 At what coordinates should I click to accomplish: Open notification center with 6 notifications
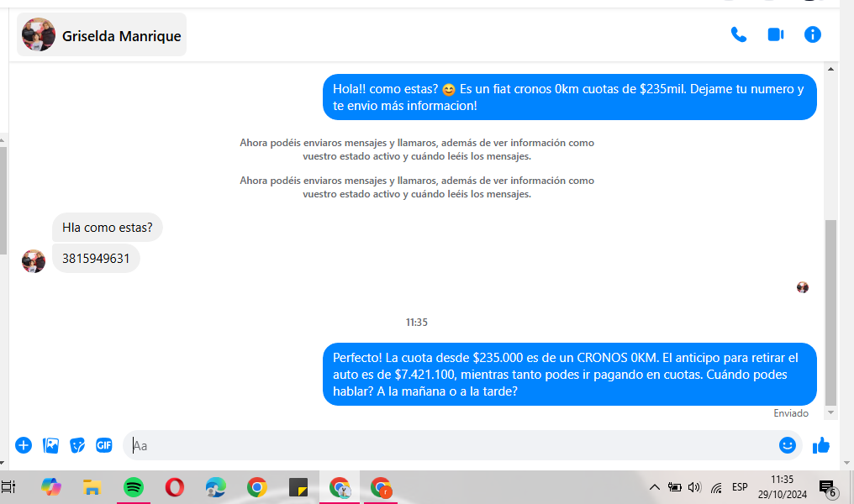point(829,488)
